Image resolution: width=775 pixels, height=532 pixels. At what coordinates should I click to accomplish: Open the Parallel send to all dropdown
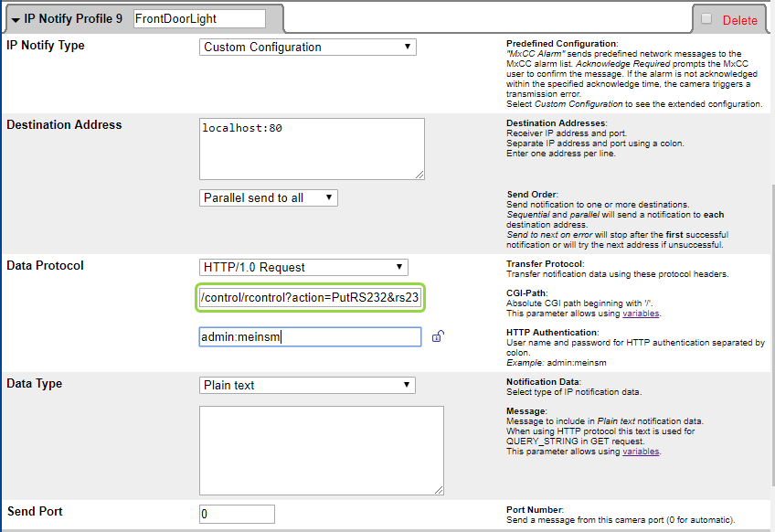click(x=269, y=197)
